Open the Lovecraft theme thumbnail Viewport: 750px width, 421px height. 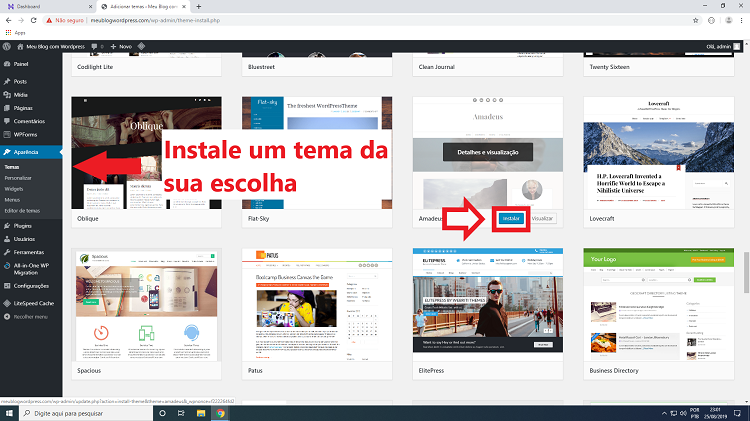click(x=659, y=153)
